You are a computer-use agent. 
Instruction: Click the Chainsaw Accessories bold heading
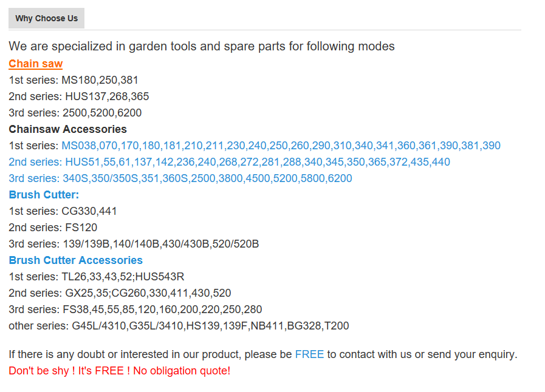68,129
